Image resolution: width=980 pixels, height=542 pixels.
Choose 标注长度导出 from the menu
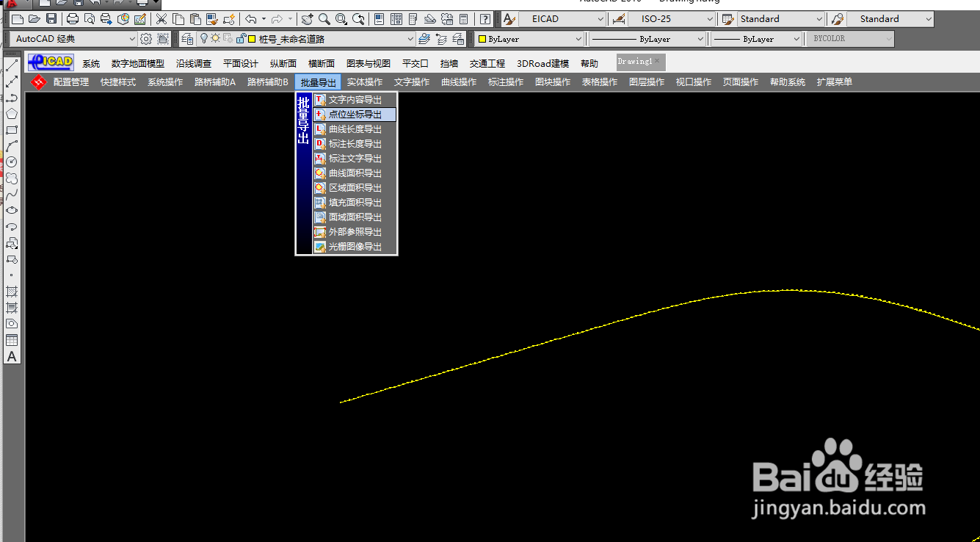click(355, 144)
